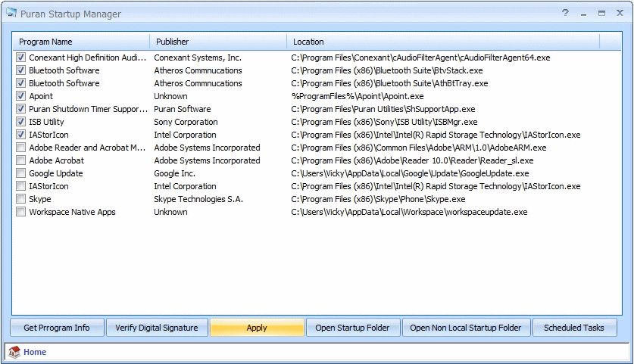
Task: Sort list by Program Name column header
Action: [x=80, y=42]
